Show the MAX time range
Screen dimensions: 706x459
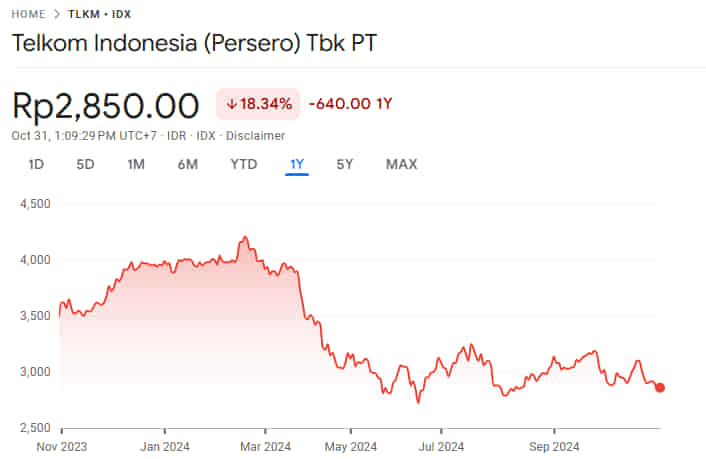pyautogui.click(x=401, y=164)
